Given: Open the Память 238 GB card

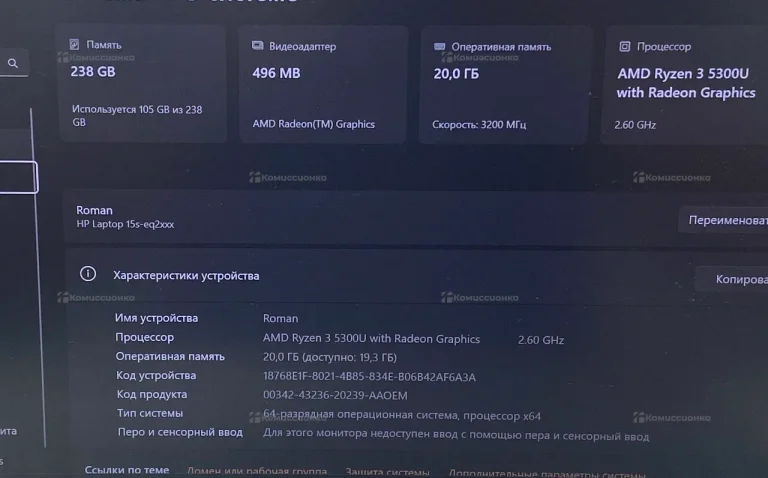Looking at the screenshot, I should click(142, 84).
